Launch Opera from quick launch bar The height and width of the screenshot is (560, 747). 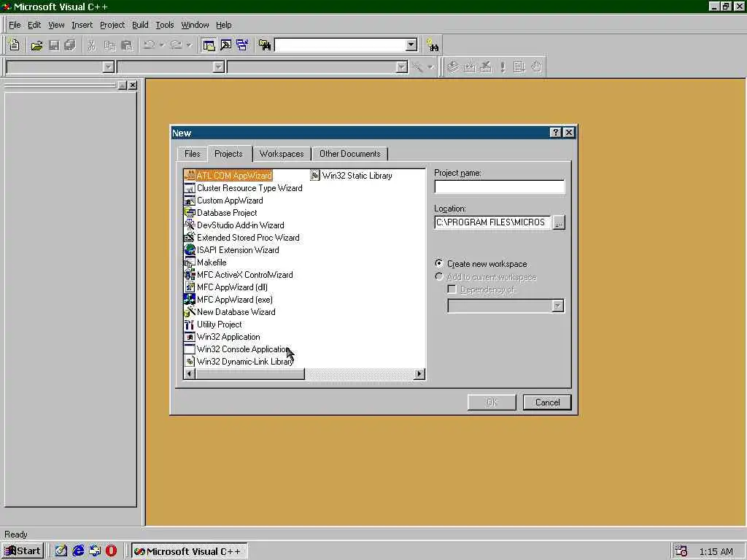click(x=111, y=551)
